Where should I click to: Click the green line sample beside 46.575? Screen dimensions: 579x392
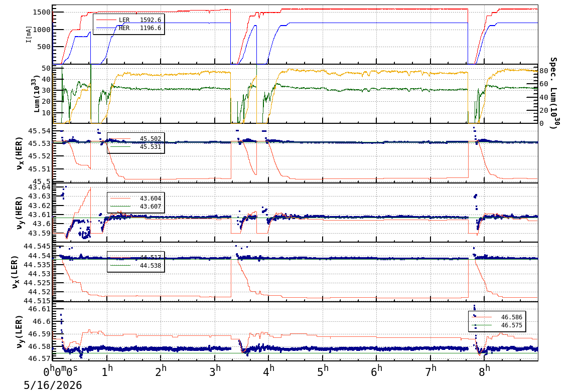[482, 325]
